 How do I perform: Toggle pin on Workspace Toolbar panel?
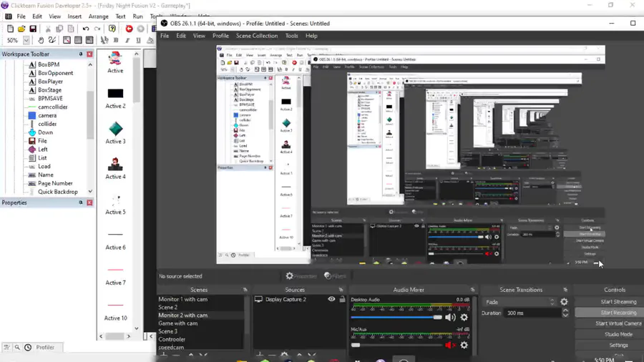click(80, 54)
